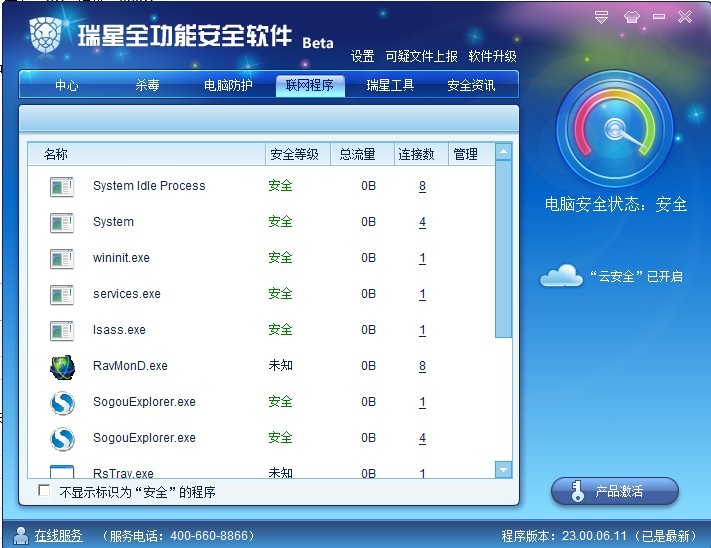Select the 联网程序 tab
711x548 pixels.
click(310, 85)
